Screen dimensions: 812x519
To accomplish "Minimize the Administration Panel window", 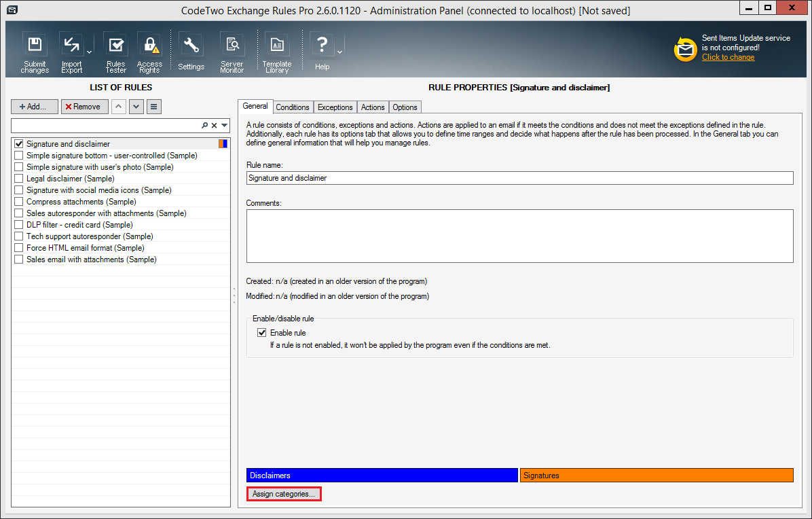I will tap(749, 8).
